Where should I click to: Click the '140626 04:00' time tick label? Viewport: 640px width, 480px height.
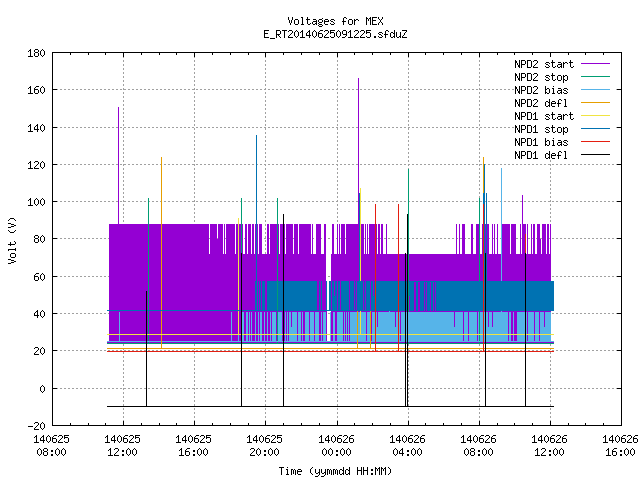(407, 446)
